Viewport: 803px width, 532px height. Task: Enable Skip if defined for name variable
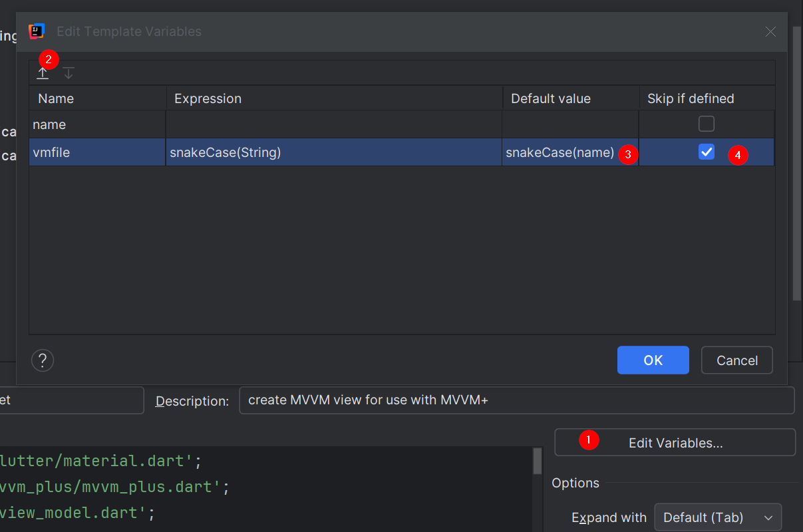pyautogui.click(x=706, y=124)
